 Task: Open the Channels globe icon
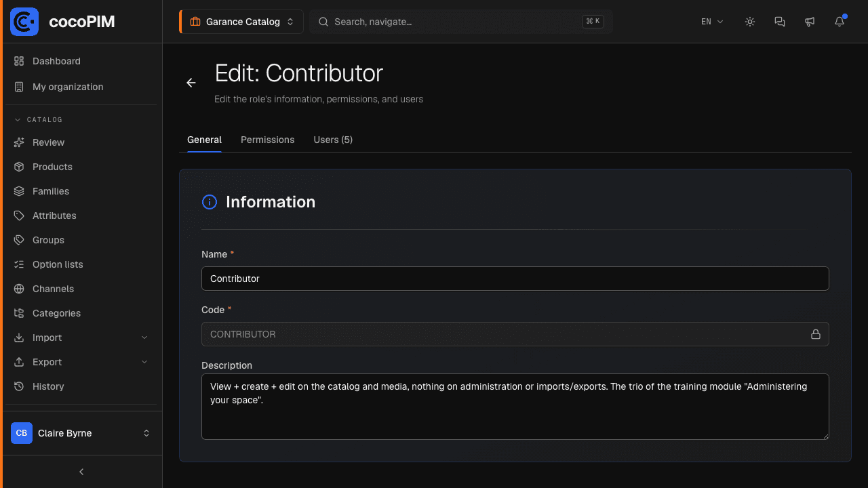coord(19,289)
